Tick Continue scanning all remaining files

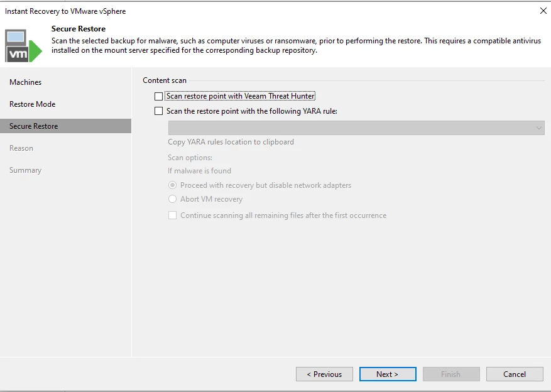click(172, 215)
